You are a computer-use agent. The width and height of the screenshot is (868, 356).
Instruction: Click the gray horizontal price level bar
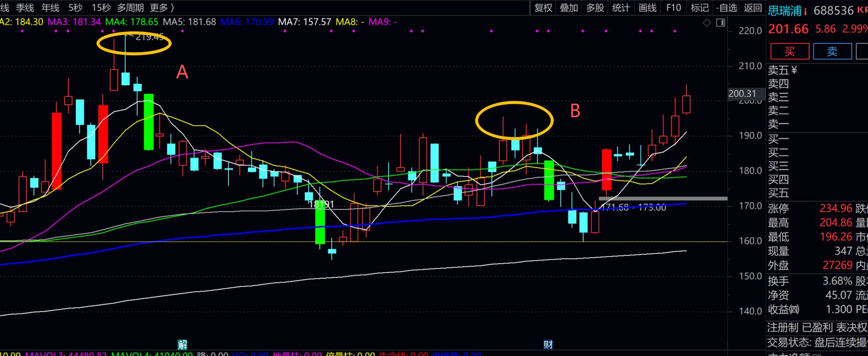pos(662,198)
